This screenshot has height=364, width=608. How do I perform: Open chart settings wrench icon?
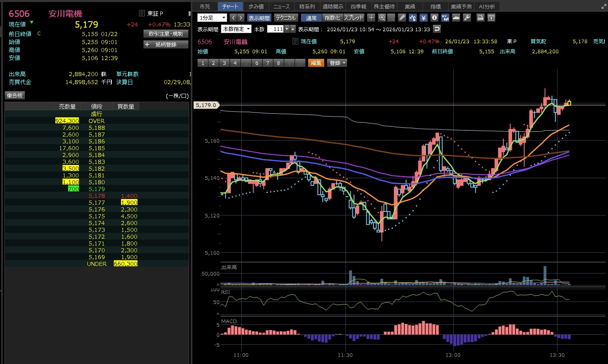467,18
